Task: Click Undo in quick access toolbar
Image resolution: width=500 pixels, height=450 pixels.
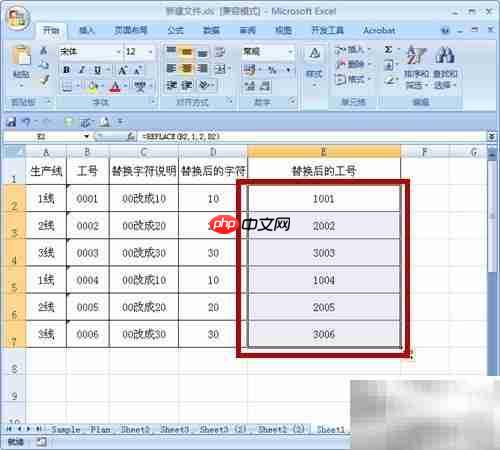Action: click(x=26, y=122)
